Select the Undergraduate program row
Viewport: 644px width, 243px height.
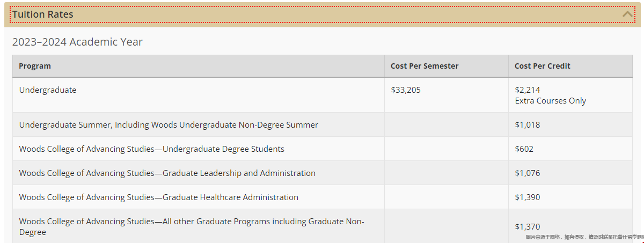tap(323, 95)
